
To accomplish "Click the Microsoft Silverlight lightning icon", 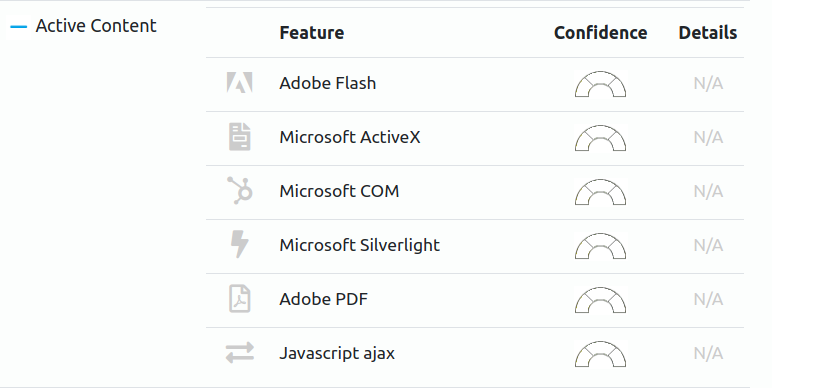I will [x=239, y=245].
